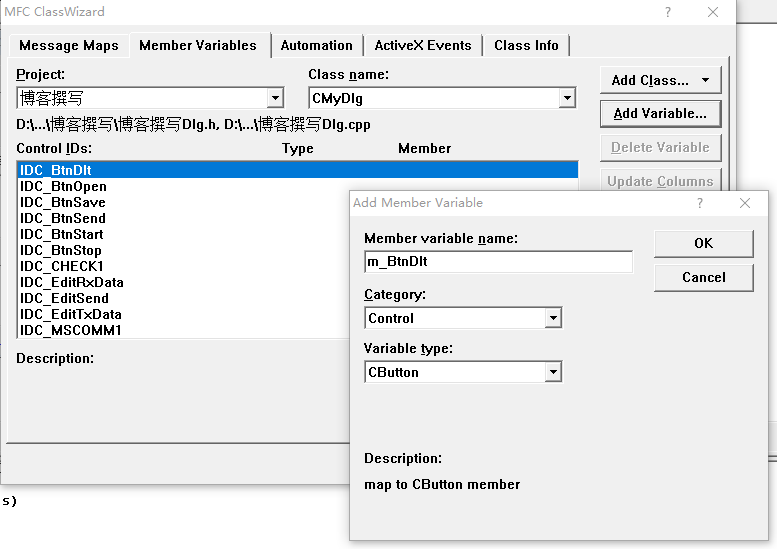Click Cancel in Add Member Variable dialog
Screen dimensions: 777x549
click(704, 277)
